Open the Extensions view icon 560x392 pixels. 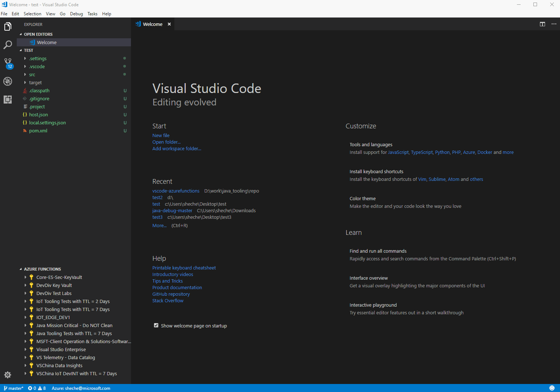[x=8, y=100]
